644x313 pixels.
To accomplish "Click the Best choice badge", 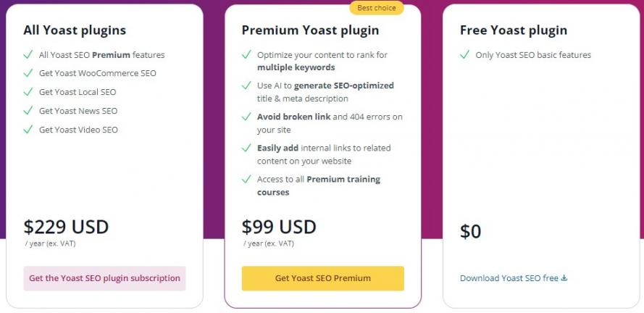I will [x=377, y=8].
